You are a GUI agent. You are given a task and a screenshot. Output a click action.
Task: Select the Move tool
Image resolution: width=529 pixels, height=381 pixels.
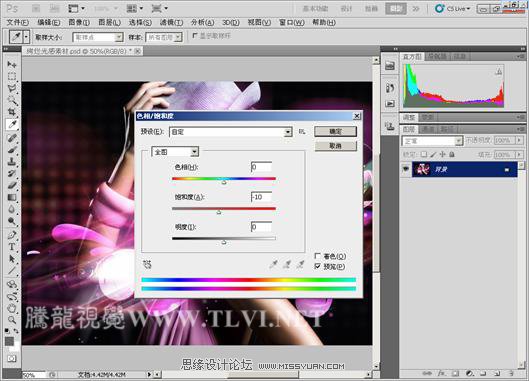coord(12,64)
